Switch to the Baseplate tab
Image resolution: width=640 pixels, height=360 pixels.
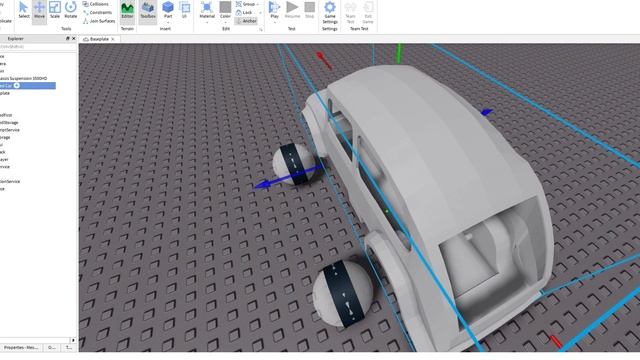pos(99,39)
